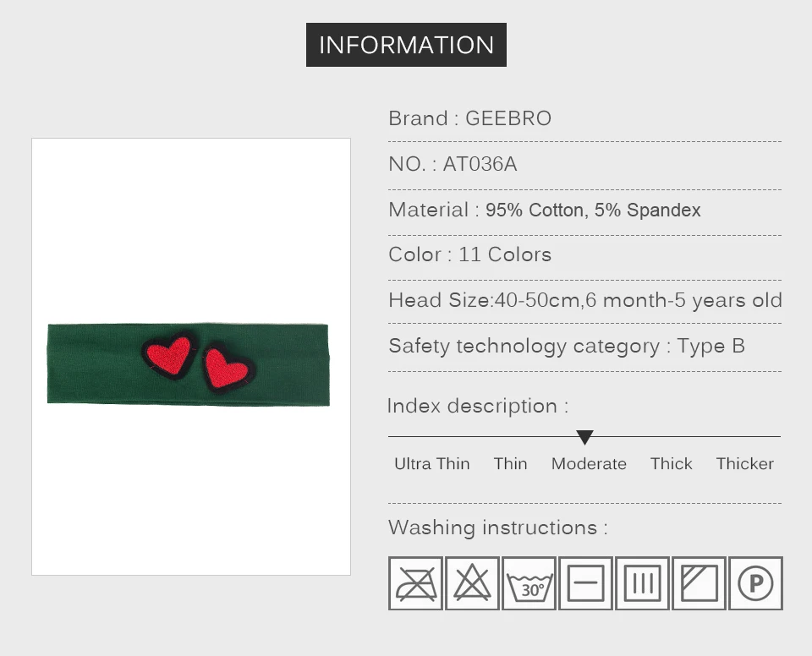
Task: Click the do-not-bleach triangle icon
Action: [x=472, y=583]
